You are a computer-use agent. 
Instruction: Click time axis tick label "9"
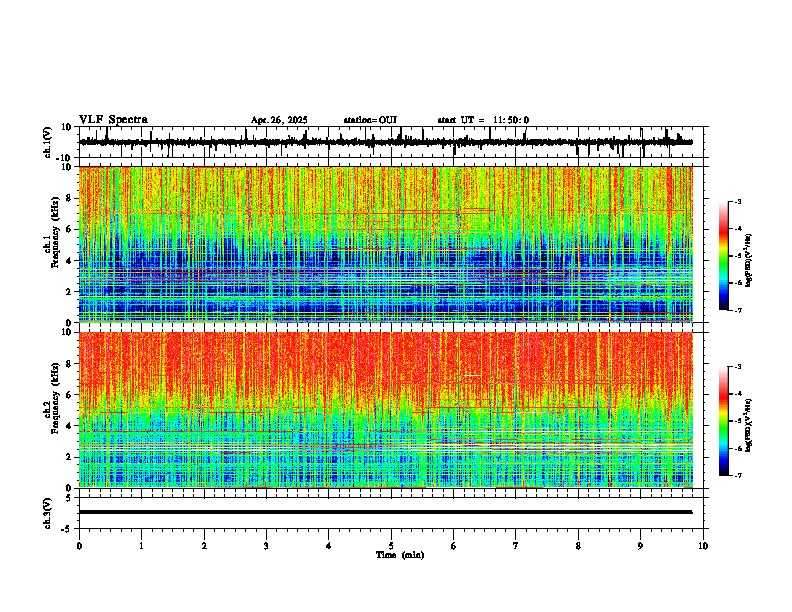(640, 546)
